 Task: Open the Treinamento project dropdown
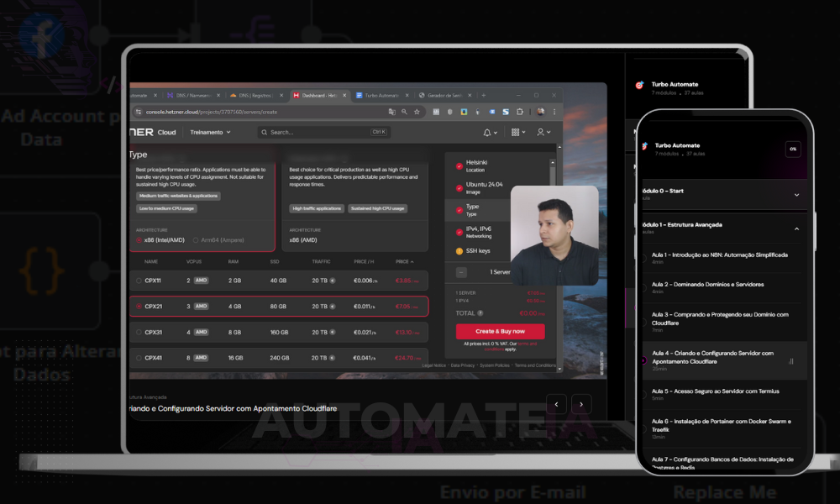pos(210,133)
